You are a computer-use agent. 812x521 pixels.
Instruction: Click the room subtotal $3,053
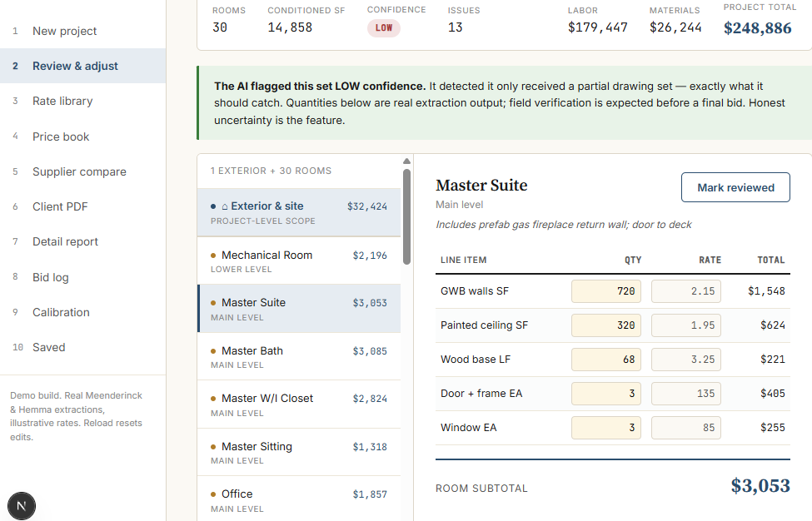(760, 486)
